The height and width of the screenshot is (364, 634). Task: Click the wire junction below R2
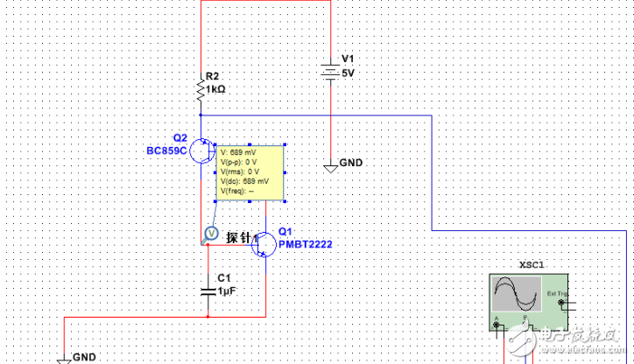pos(201,115)
